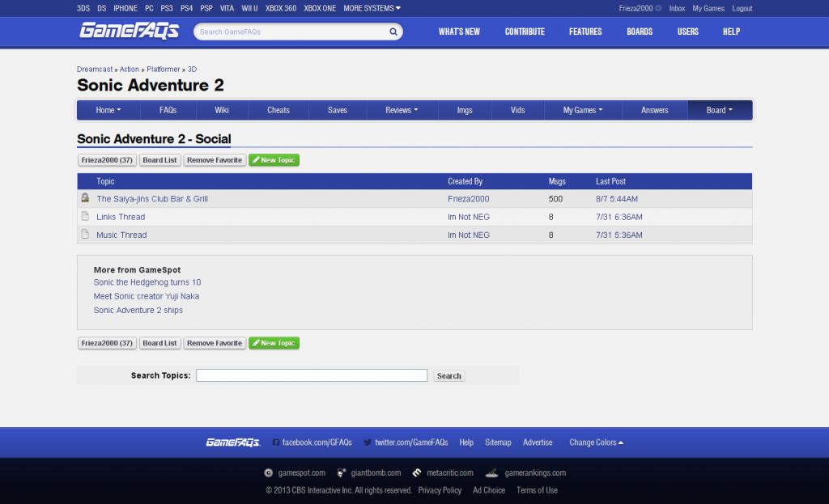The image size is (829, 504).
Task: Open Sonic the Hedgehog turns 10 article
Action: 147,282
